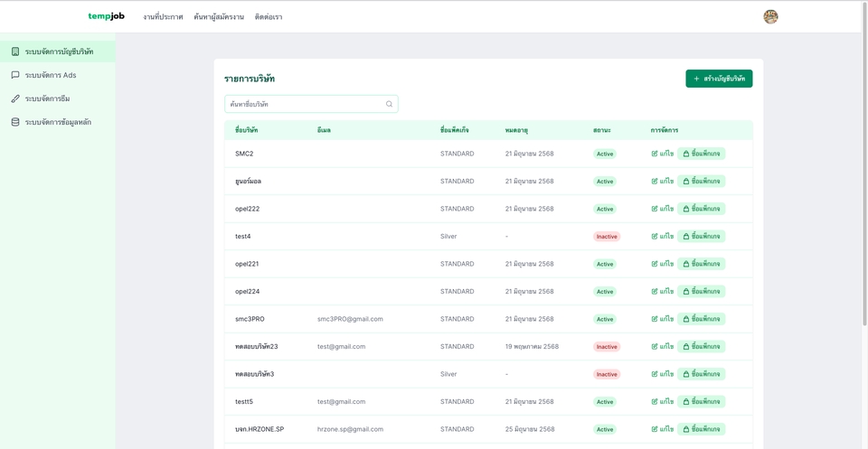Go to ติดต่อเรา in top navigation
Viewport: 868px width, 449px height.
(269, 17)
